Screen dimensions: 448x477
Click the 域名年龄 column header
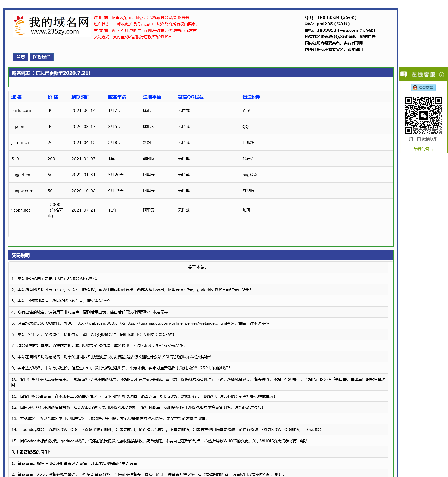click(x=116, y=97)
